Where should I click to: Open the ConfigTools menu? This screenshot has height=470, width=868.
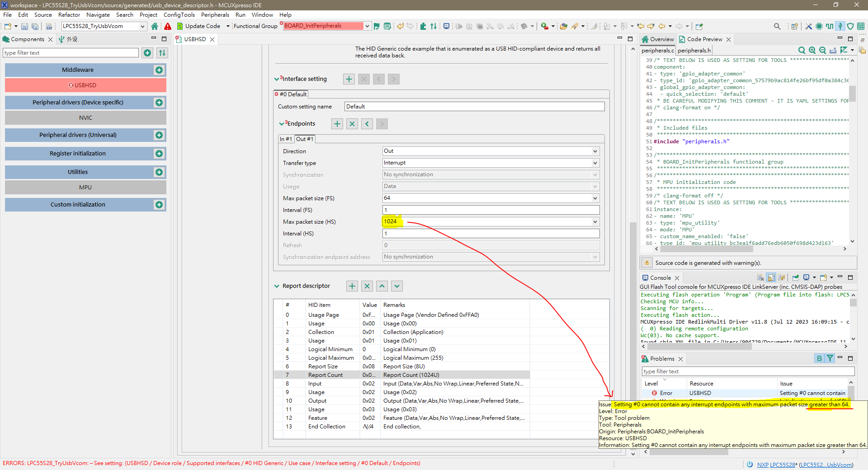(179, 14)
